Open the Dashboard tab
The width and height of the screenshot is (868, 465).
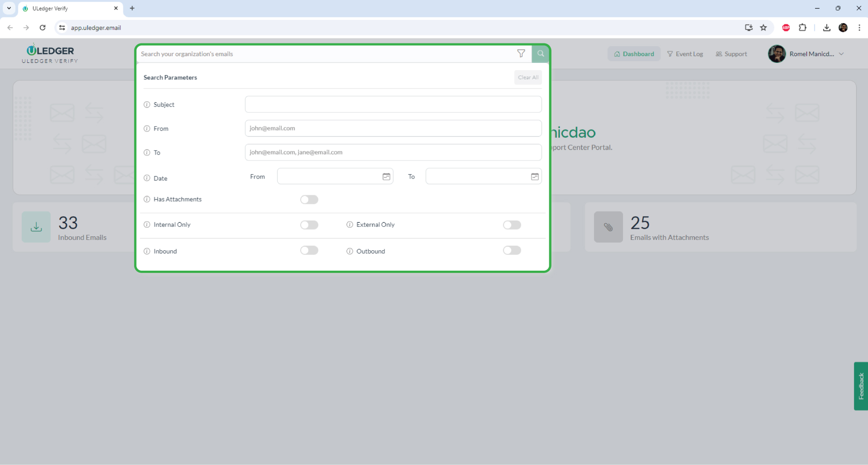pyautogui.click(x=634, y=54)
